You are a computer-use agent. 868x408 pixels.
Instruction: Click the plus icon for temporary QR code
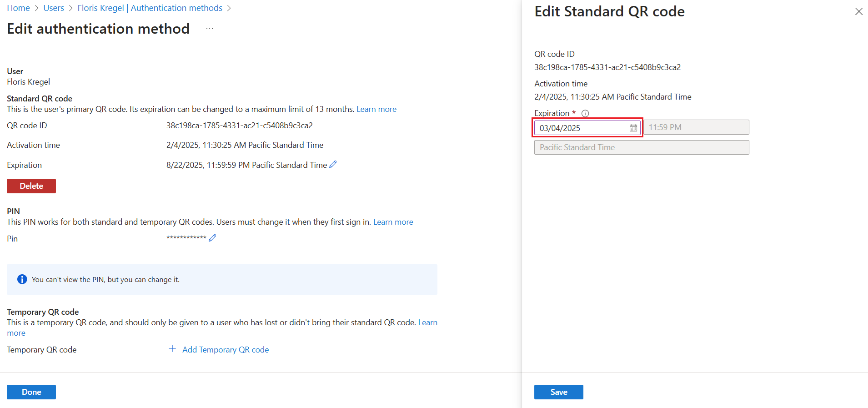(x=172, y=349)
